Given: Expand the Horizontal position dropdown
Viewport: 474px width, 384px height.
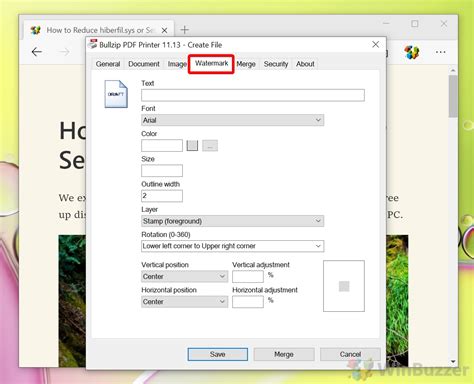Looking at the screenshot, I should (184, 302).
